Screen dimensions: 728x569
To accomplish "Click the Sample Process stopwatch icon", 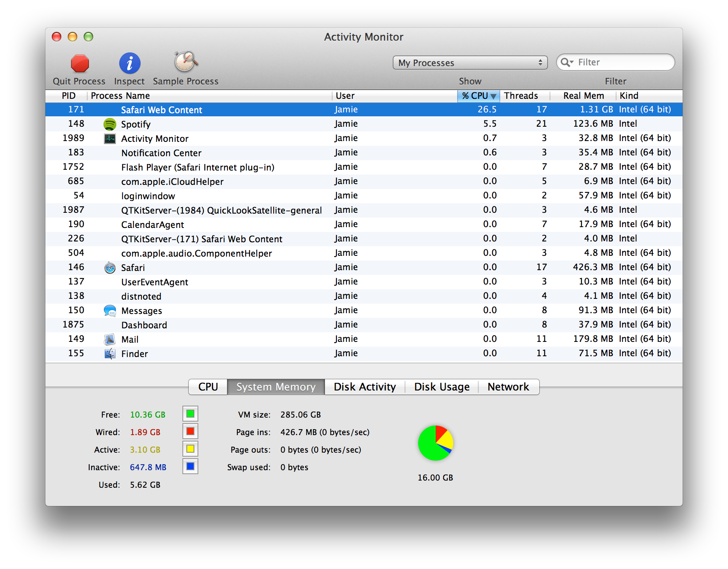I will (x=186, y=61).
